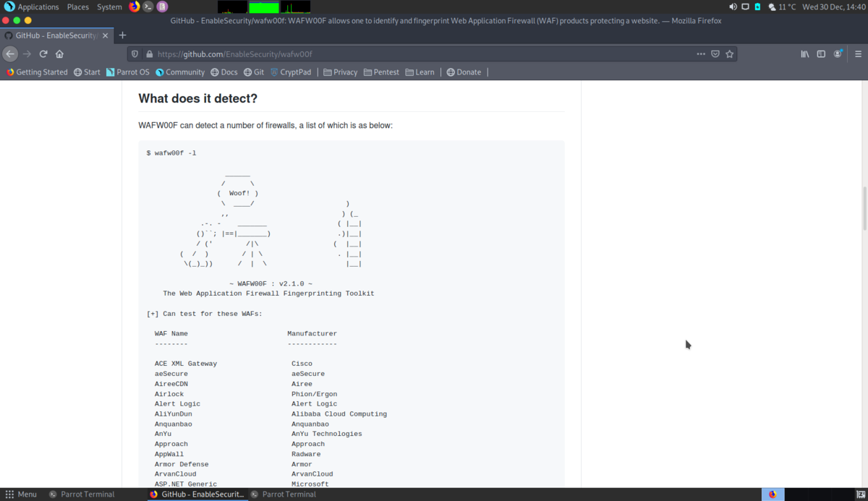Click the '$ wafw00f -l' command text
868x501 pixels.
tap(171, 153)
